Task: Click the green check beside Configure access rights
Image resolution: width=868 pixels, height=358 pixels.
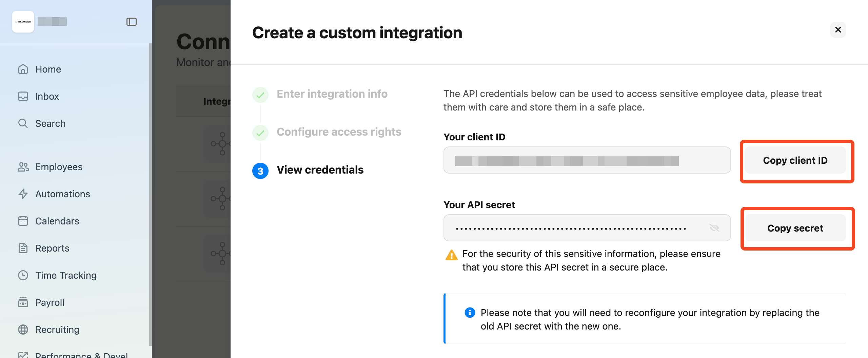Action: coord(260,133)
